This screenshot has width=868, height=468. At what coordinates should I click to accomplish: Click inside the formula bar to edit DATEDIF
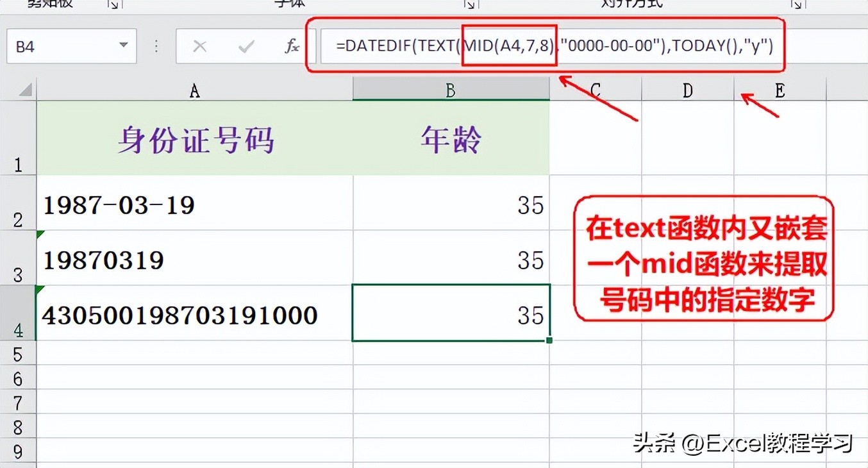pyautogui.click(x=397, y=46)
